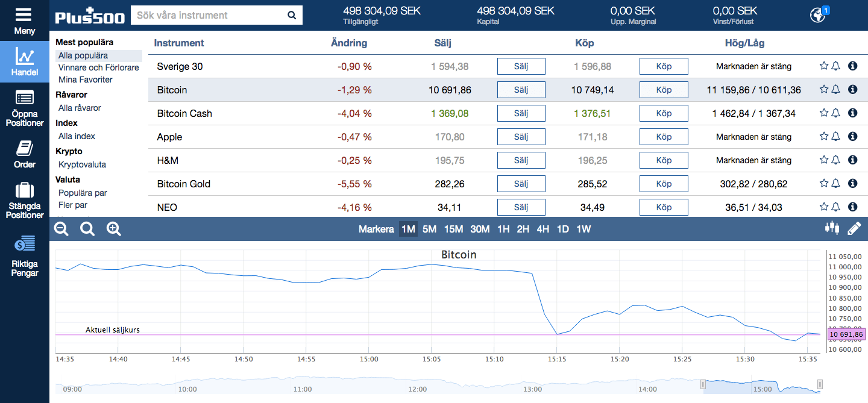The width and height of the screenshot is (868, 403).
Task: Switch to Riktiga Pengar mode
Action: (x=24, y=256)
